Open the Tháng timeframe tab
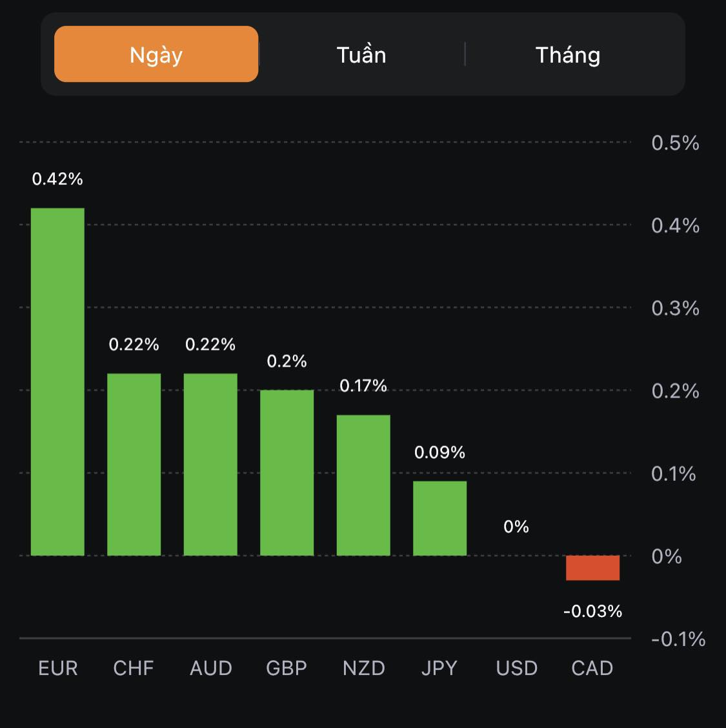Image resolution: width=726 pixels, height=728 pixels. coord(568,55)
